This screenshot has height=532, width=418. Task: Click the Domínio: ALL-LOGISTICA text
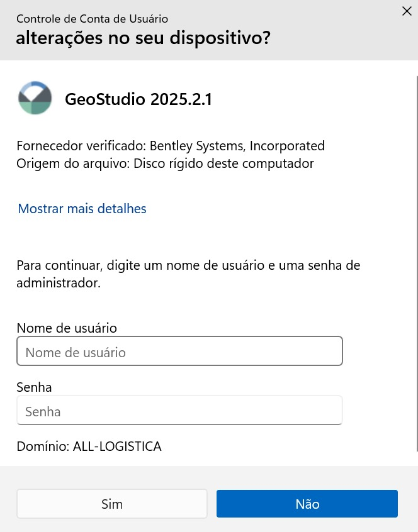tap(89, 446)
